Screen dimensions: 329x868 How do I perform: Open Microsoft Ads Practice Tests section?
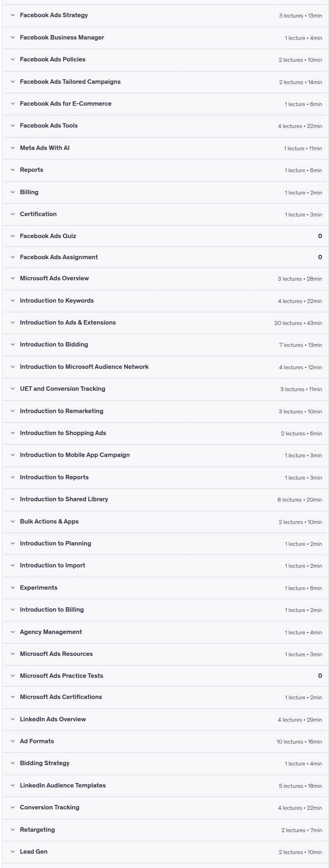click(x=165, y=676)
